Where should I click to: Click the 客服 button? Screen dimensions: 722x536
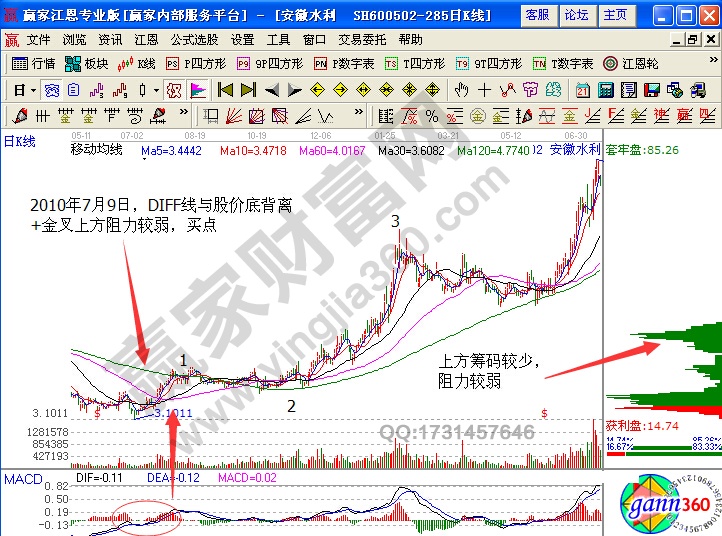point(537,15)
